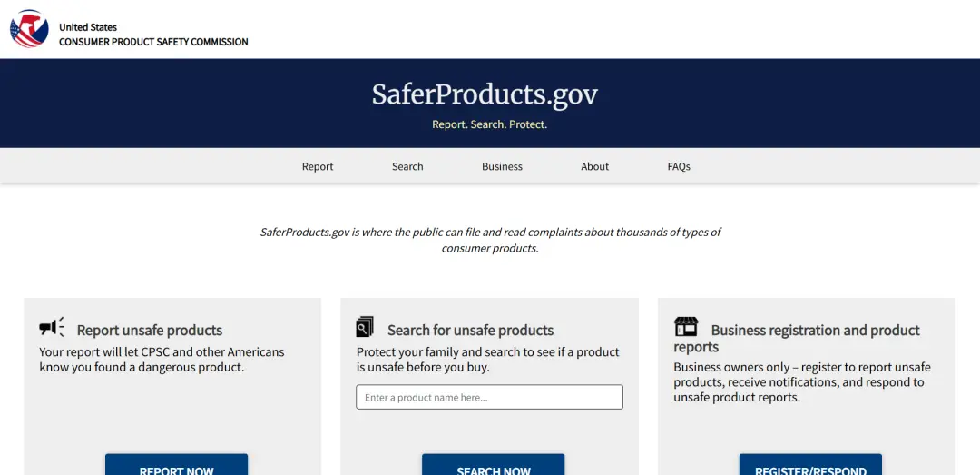
Task: Click the United States header text
Action: (88, 27)
